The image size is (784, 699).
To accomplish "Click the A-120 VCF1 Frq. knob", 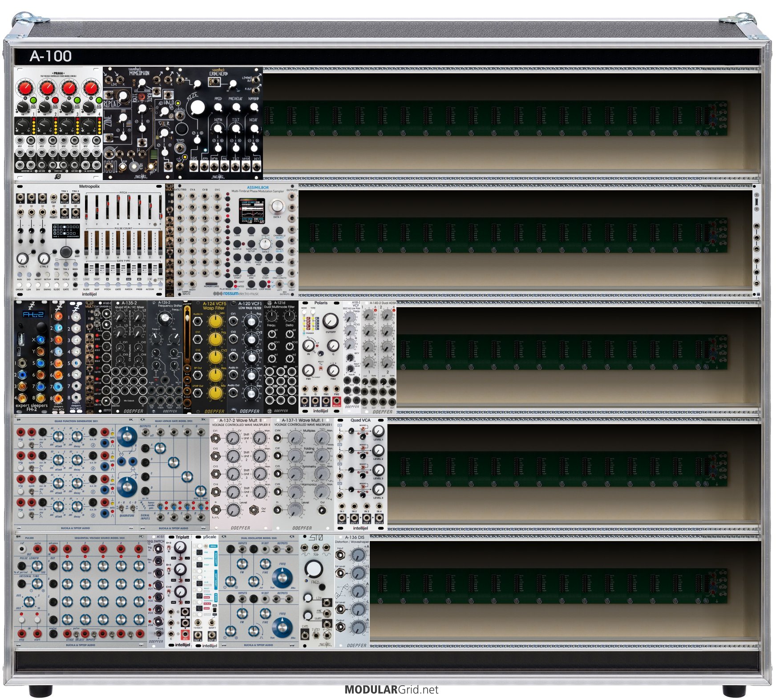I will [x=252, y=322].
